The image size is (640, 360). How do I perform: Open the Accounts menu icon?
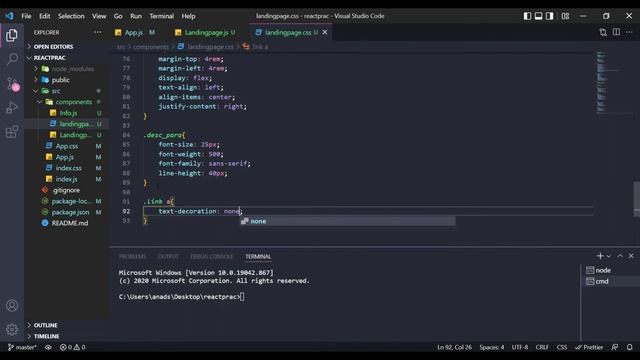pyautogui.click(x=12, y=305)
